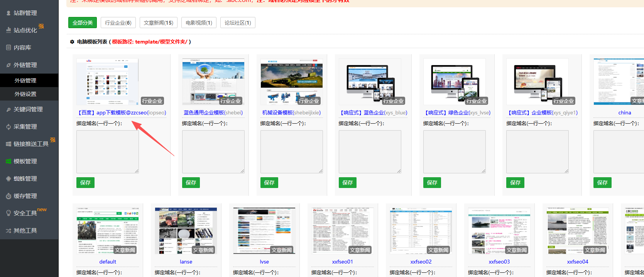Select the 文章新闻(15) category tab
The width and height of the screenshot is (644, 277).
158,23
